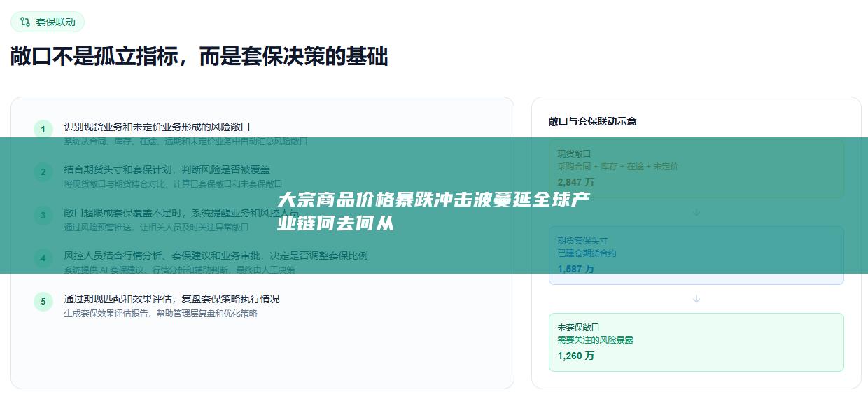Select step title 结合期货头寸和套保计划，判断风险是否被覆盖
868x411 pixels.
coord(167,169)
